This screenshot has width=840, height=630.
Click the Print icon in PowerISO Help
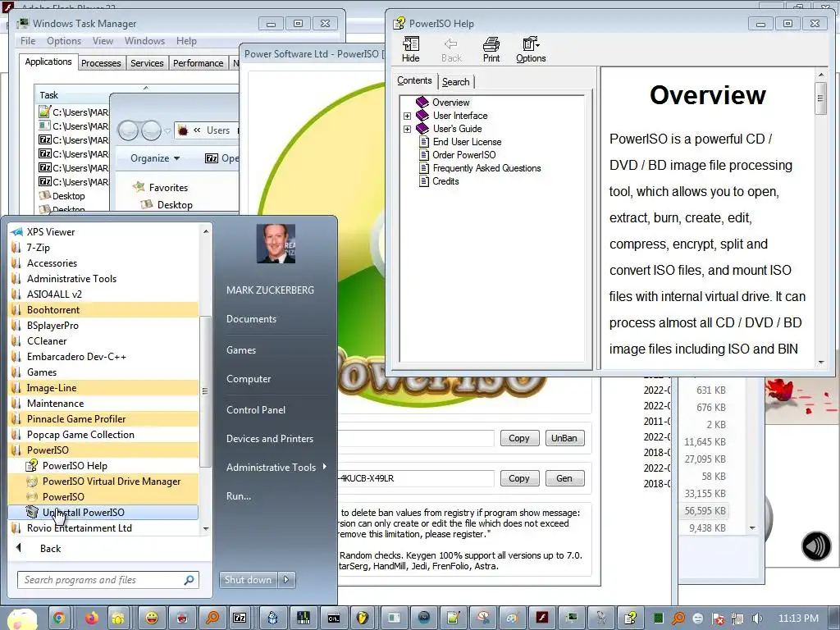tap(491, 49)
